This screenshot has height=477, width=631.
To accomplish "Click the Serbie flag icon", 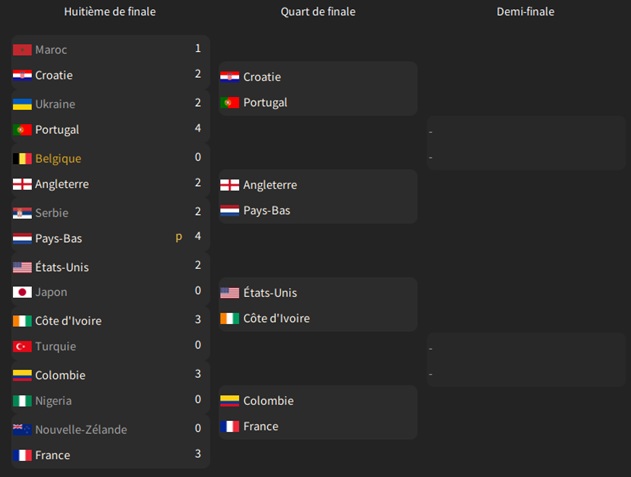I will coord(22,213).
